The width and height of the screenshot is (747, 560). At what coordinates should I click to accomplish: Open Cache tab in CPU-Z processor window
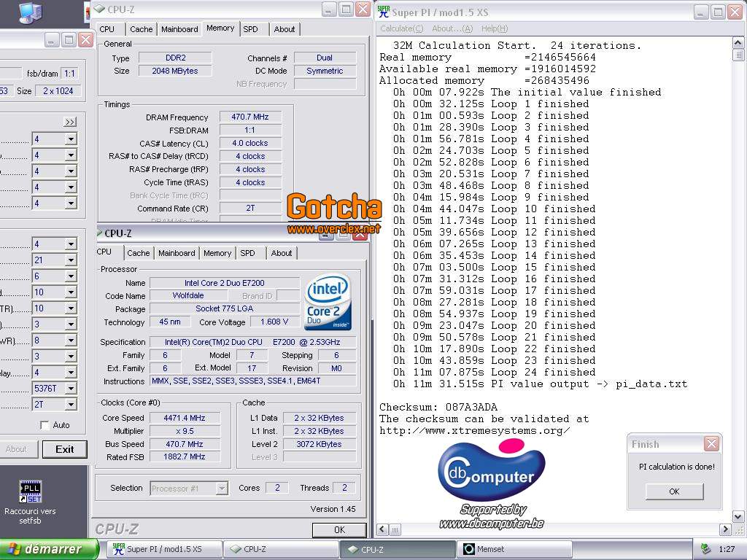(139, 253)
